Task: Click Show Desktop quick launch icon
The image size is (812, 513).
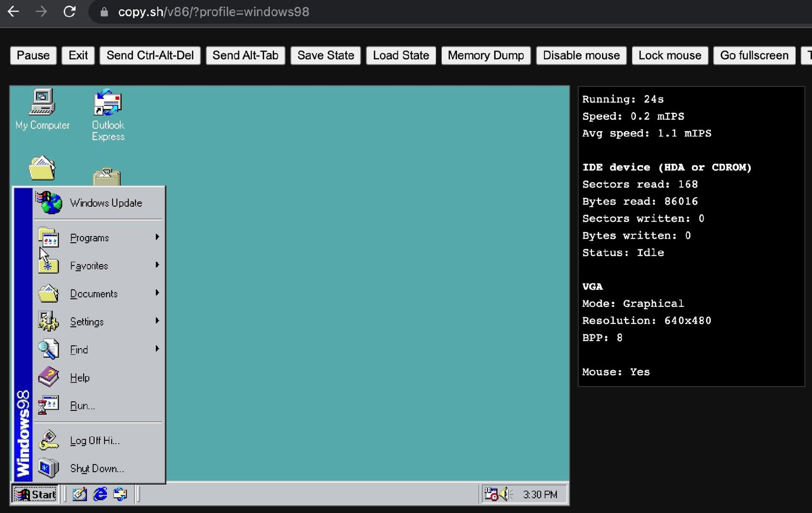Action: pyautogui.click(x=80, y=494)
